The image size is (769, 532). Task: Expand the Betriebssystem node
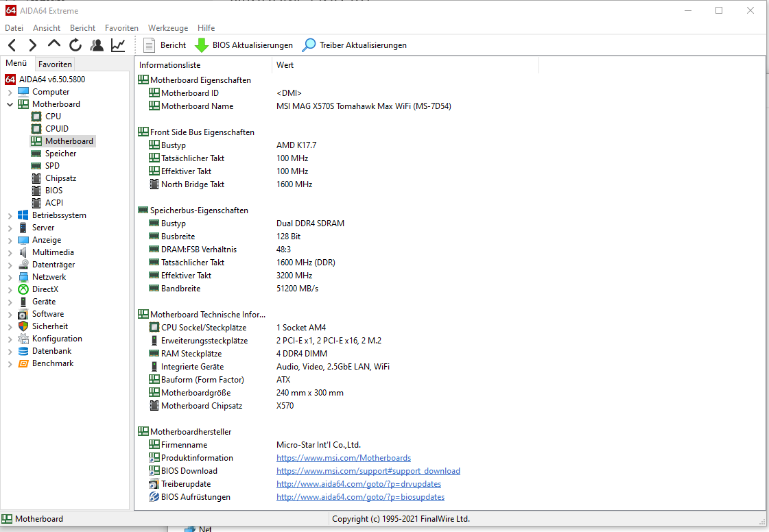(x=10, y=216)
